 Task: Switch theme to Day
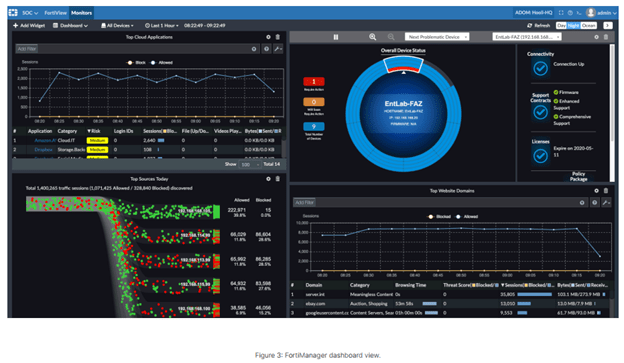click(562, 25)
